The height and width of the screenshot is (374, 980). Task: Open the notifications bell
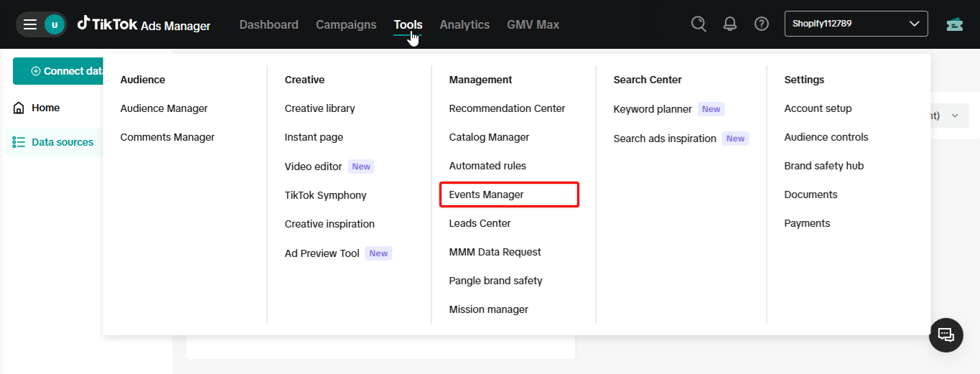click(730, 24)
